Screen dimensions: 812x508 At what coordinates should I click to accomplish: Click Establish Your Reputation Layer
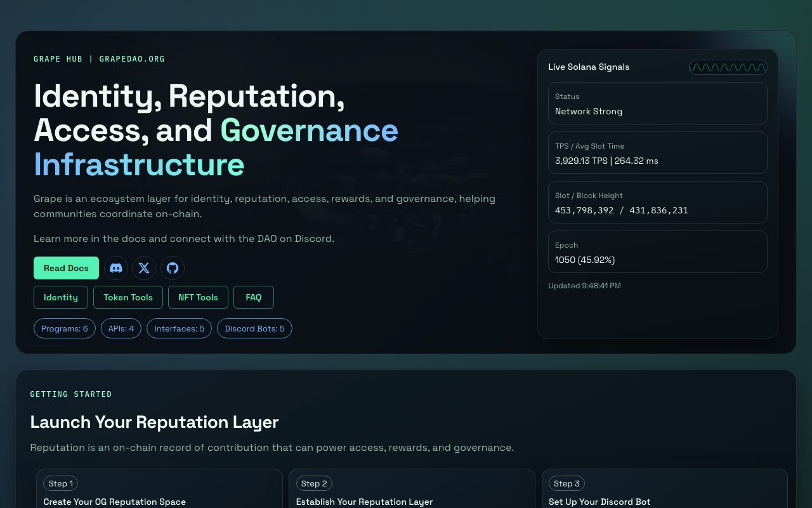[x=364, y=502]
